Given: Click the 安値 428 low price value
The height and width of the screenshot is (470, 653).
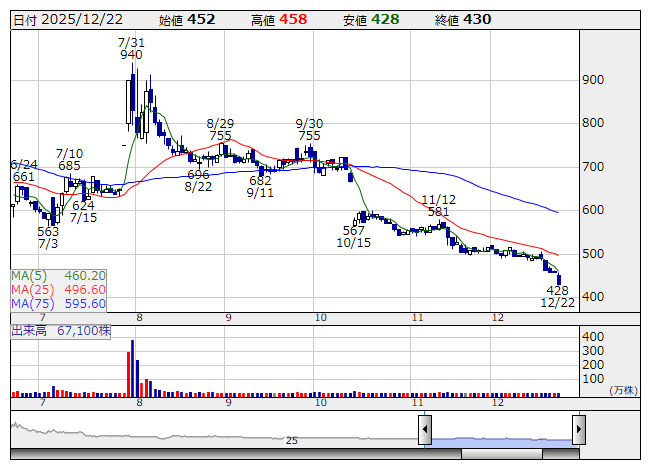Looking at the screenshot, I should (x=385, y=19).
